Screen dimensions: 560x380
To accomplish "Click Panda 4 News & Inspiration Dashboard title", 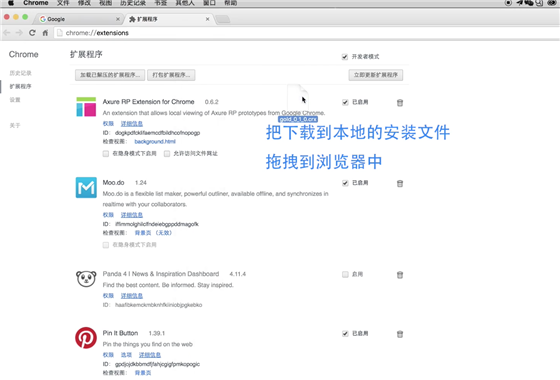I will 161,274.
